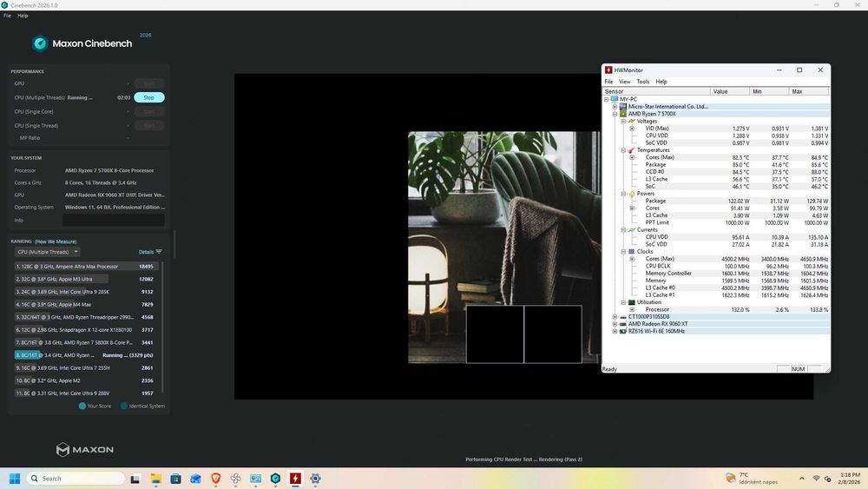The width and height of the screenshot is (868, 489).
Task: Click the Radeon RX 9060 XT graphics card icon
Action: pyautogui.click(x=622, y=324)
